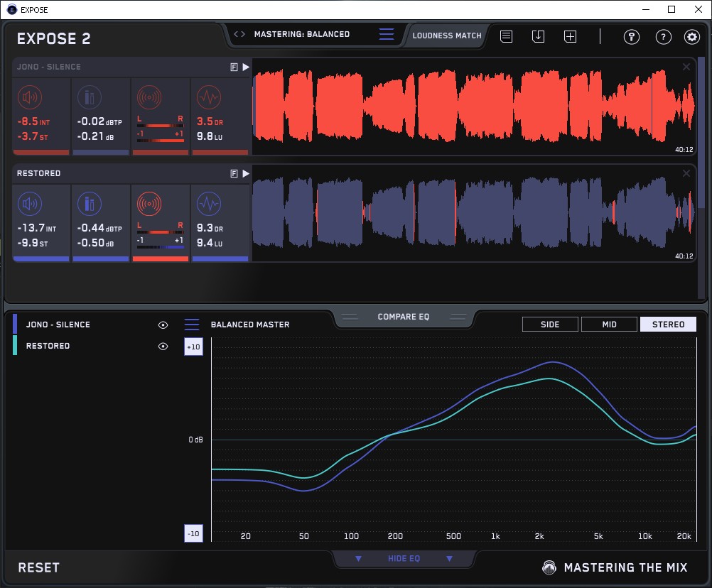Play the Restored track
This screenshot has height=588, width=712.
pos(246,173)
